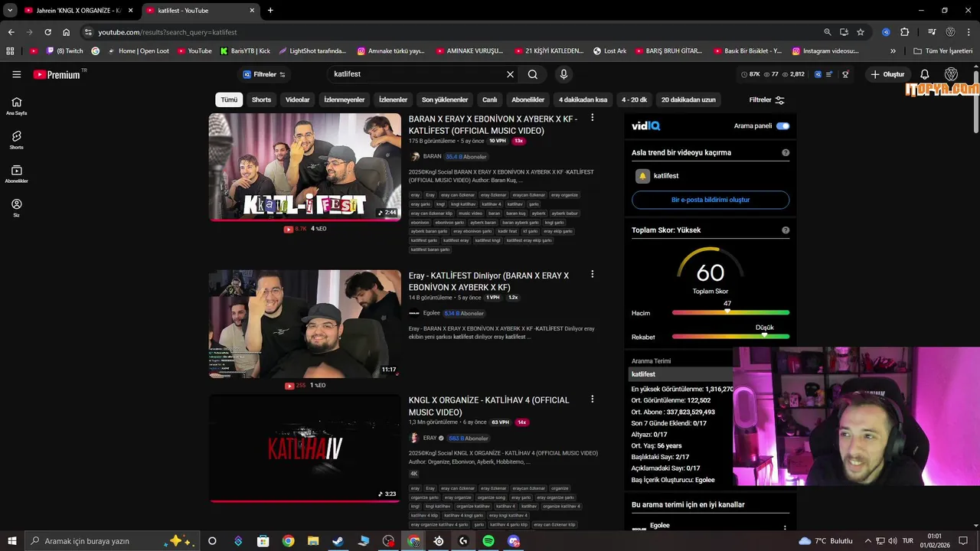The width and height of the screenshot is (980, 551).
Task: Click the Oluştur create button
Action: click(887, 74)
